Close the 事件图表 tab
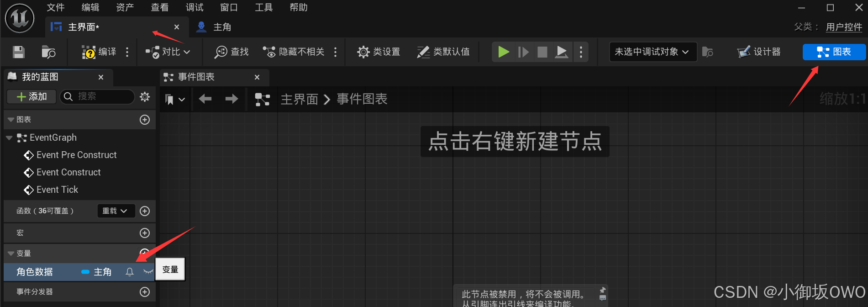 [257, 77]
